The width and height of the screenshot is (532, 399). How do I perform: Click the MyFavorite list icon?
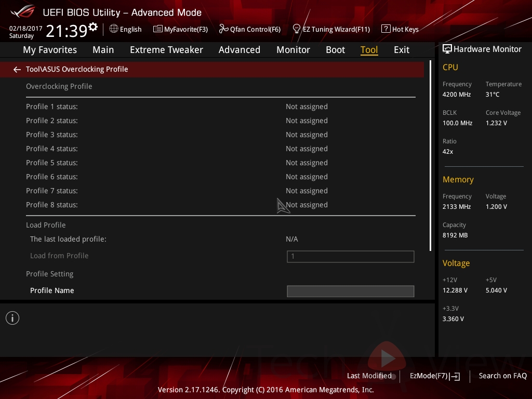157,29
